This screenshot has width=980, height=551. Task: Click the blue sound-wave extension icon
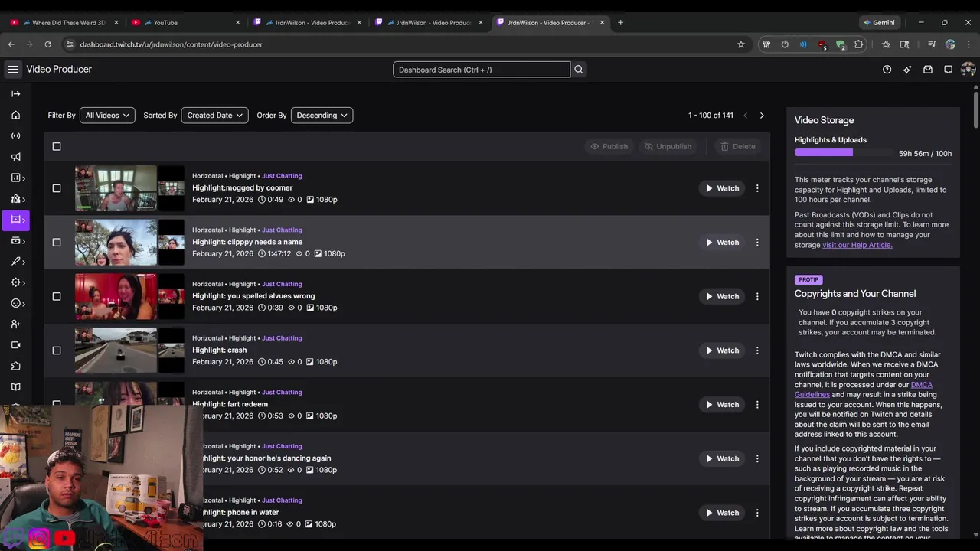tap(803, 44)
